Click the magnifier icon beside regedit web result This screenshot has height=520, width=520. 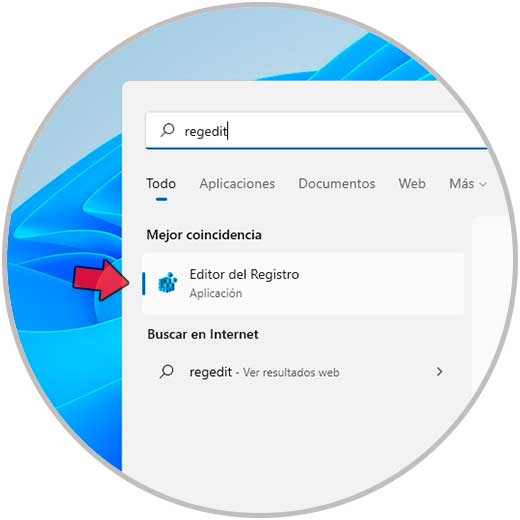167,371
